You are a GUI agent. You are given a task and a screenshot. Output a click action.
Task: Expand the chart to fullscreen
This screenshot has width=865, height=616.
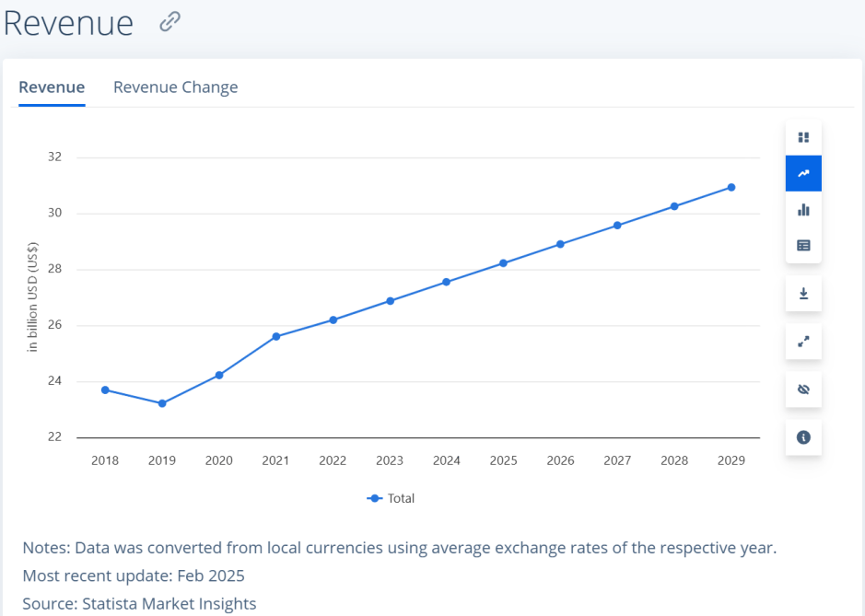tap(803, 342)
